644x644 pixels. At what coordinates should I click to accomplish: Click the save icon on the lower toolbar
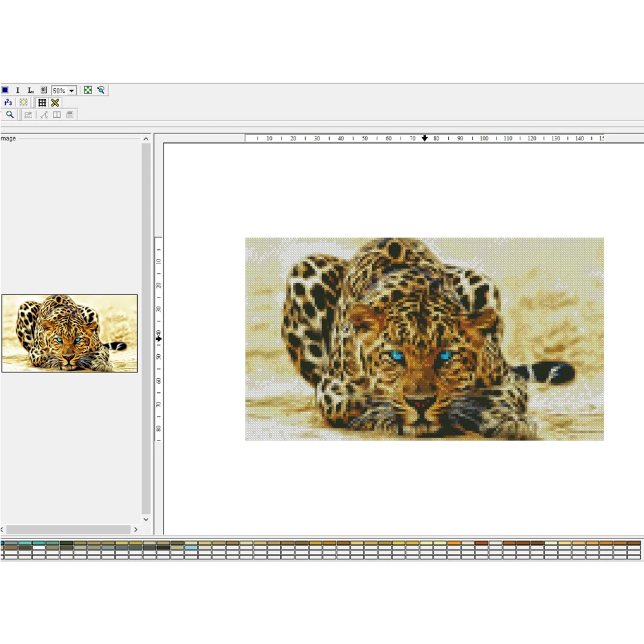click(70, 115)
